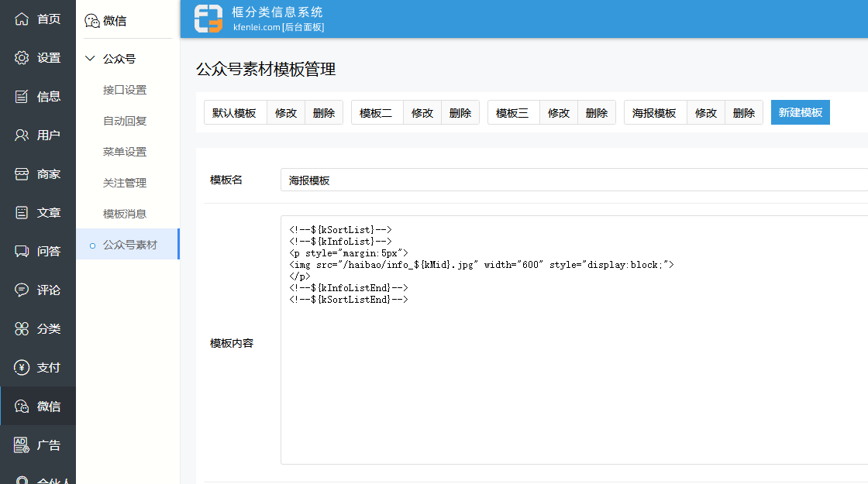Open the 接口设置 menu item

pos(125,90)
